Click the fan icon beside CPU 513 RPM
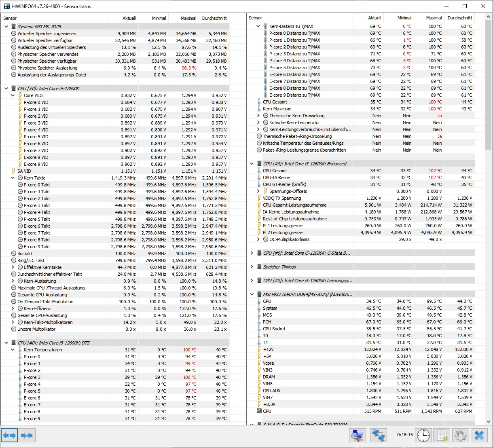The image size is (493, 448). tap(259, 411)
